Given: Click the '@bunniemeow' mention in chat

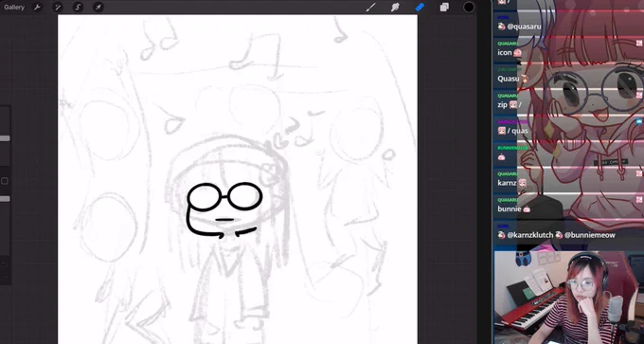Looking at the screenshot, I should pyautogui.click(x=590, y=235).
